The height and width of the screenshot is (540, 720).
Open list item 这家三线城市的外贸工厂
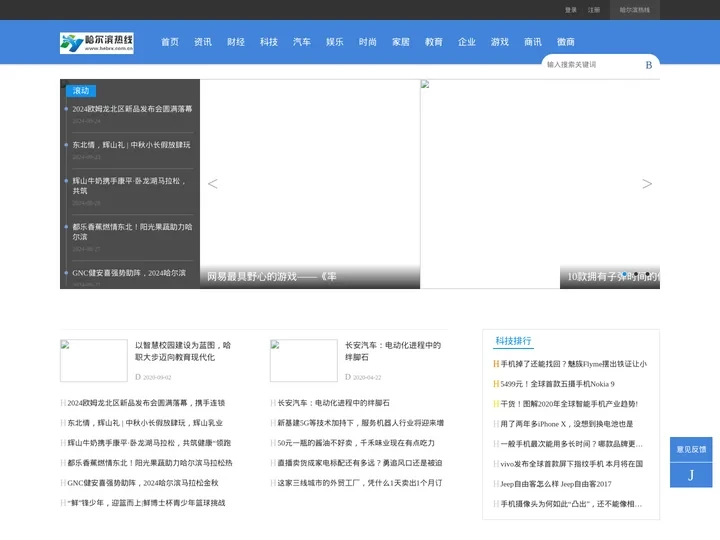point(360,483)
